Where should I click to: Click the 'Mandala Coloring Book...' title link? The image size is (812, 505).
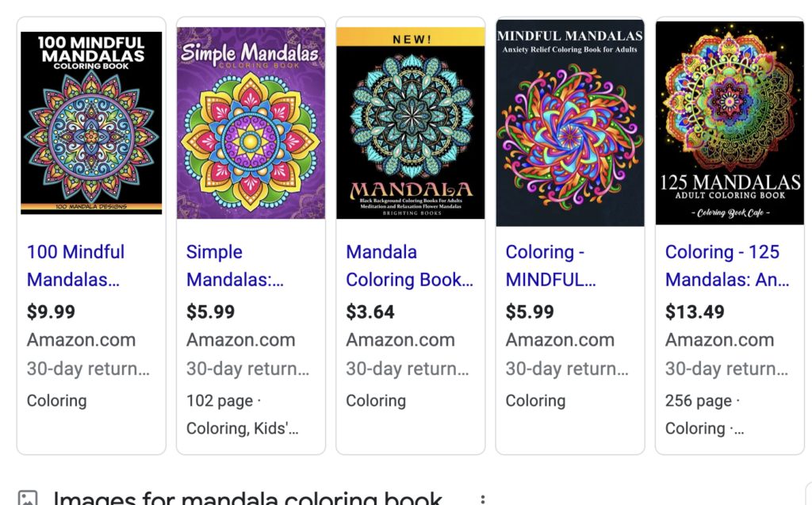tap(409, 266)
